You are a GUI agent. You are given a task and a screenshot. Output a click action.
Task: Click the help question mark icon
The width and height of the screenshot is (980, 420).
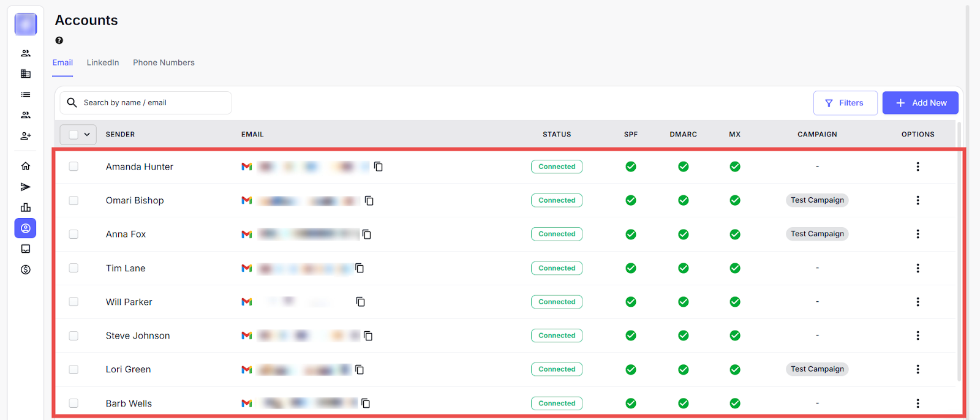(x=59, y=40)
